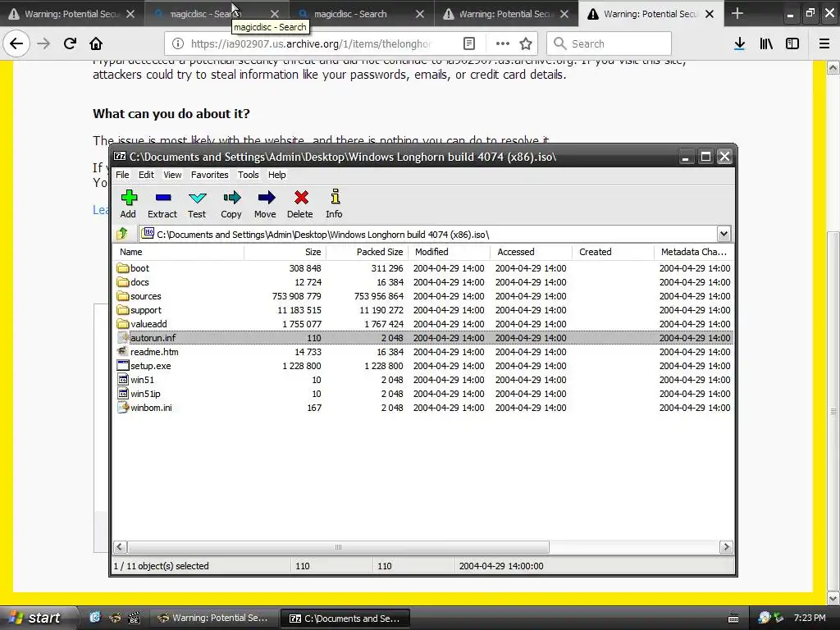
Task: Open the Firefox library icon
Action: [x=766, y=43]
